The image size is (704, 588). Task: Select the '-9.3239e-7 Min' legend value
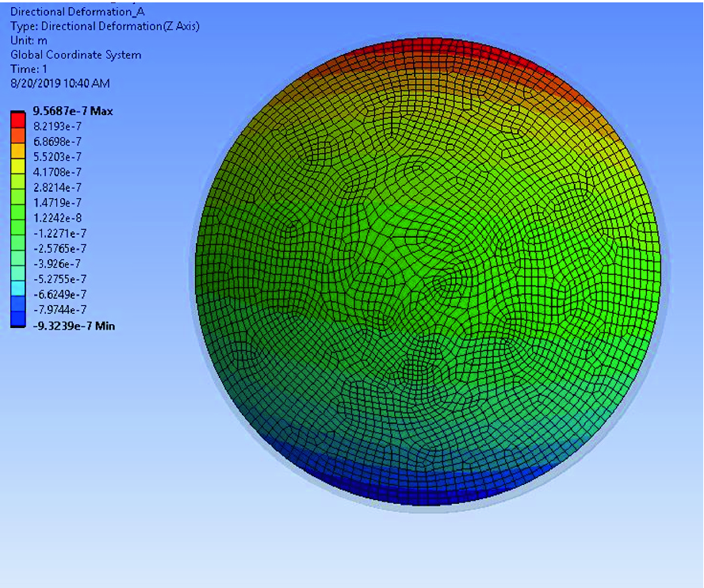click(74, 326)
